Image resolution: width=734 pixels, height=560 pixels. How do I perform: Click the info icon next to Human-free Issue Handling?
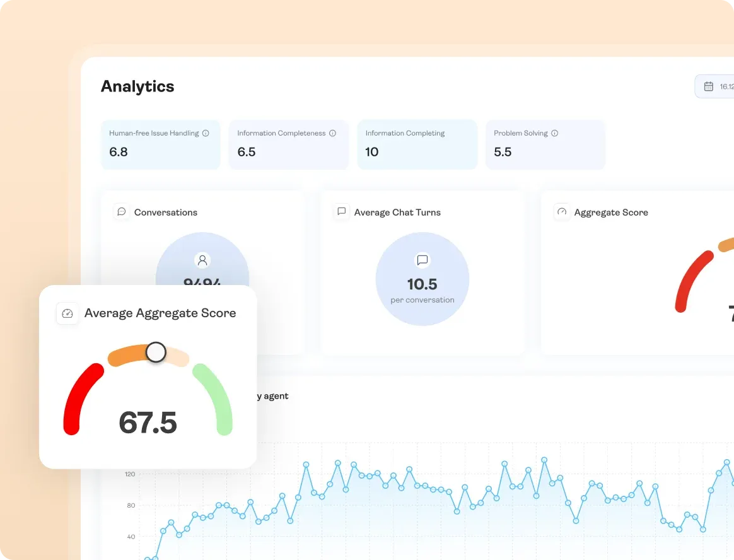tap(206, 133)
